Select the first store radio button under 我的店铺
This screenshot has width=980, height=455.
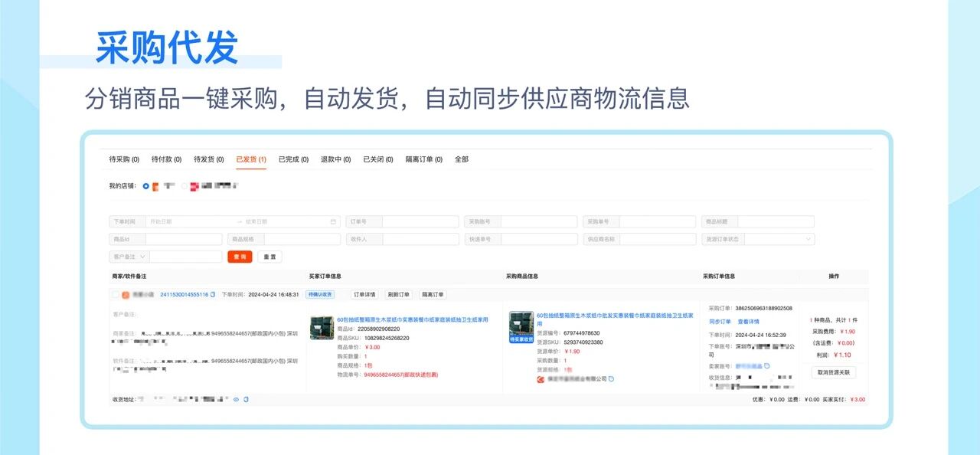pos(144,186)
